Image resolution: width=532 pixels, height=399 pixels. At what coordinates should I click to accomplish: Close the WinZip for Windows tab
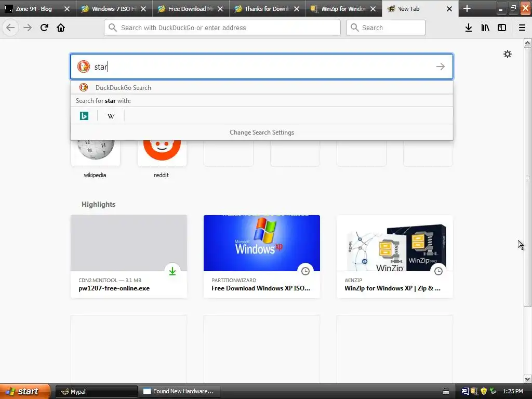point(373,9)
